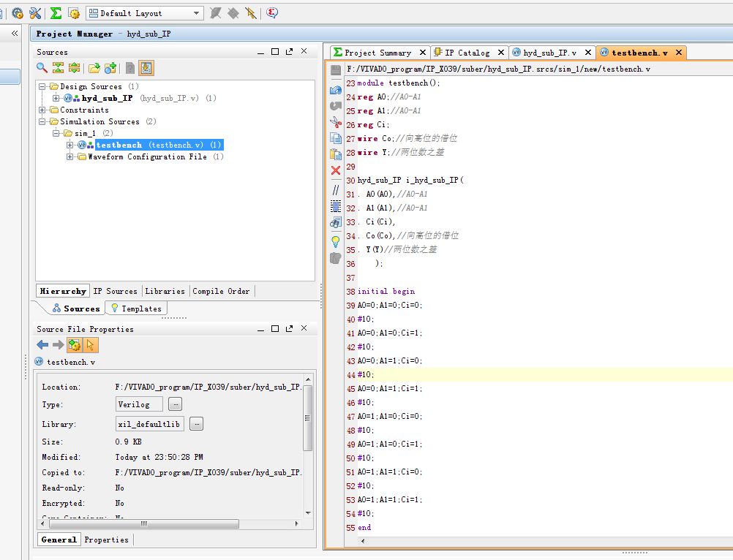Click the green sigma icon in top toolbar
This screenshot has height=560, width=733.
56,13
